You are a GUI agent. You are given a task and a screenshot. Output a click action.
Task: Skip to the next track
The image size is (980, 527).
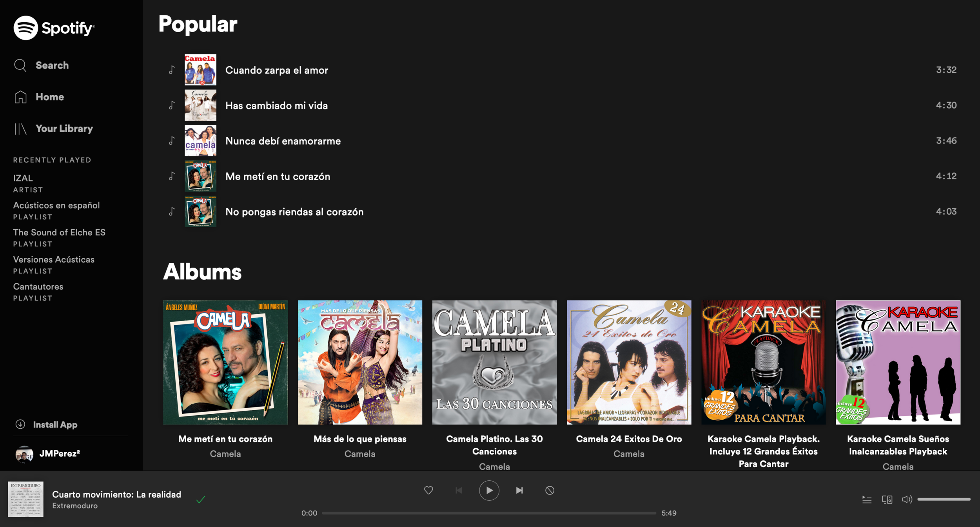tap(519, 490)
